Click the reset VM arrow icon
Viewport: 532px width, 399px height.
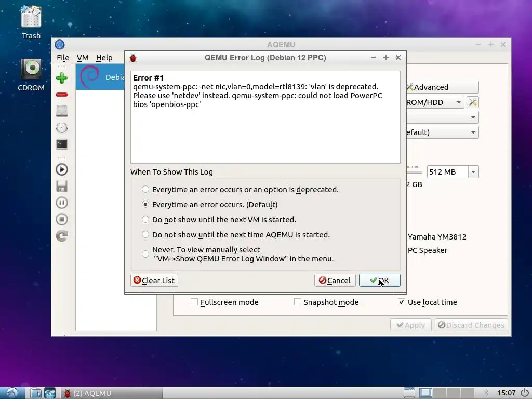[x=62, y=236]
